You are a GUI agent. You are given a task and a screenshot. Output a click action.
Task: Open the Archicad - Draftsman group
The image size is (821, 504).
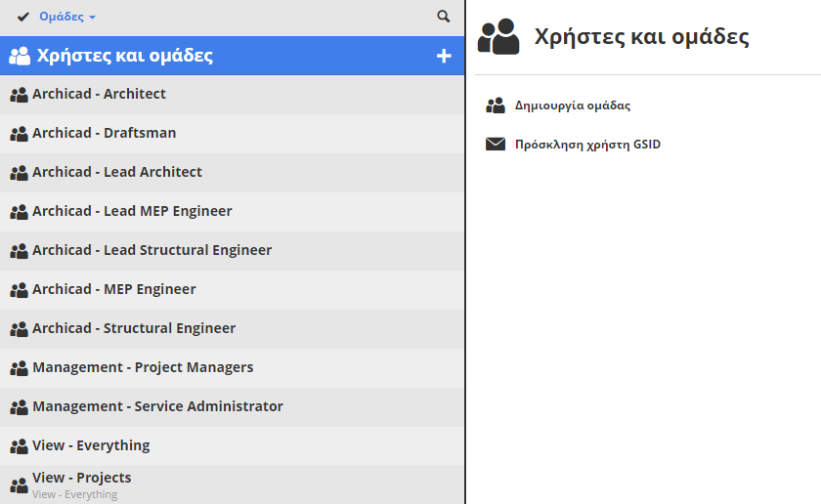[104, 133]
